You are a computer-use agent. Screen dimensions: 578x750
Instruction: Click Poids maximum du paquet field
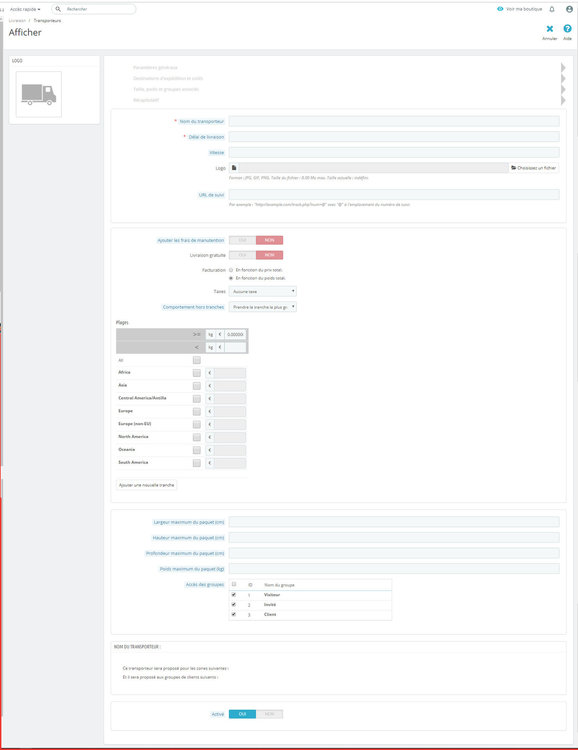[394, 569]
